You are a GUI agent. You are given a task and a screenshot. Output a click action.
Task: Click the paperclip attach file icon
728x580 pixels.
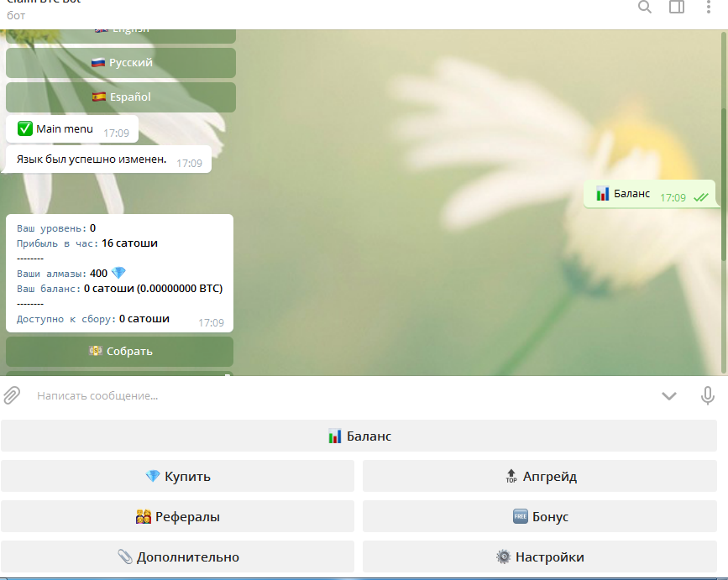pos(12,395)
